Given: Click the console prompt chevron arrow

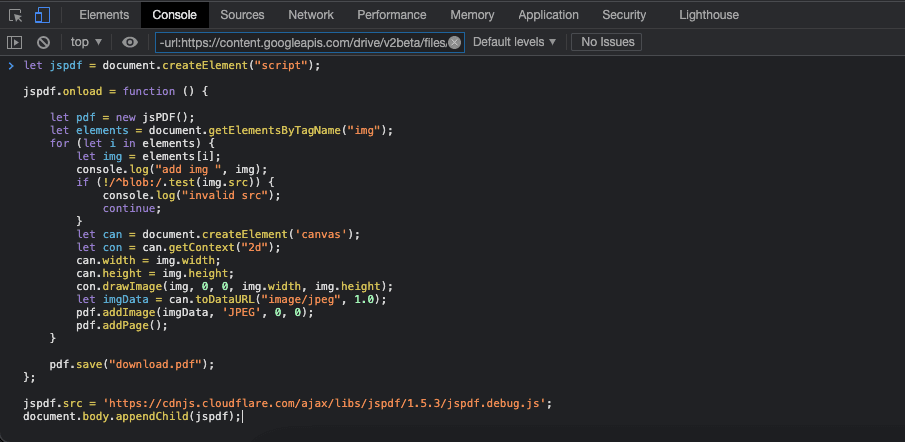Looking at the screenshot, I should coord(11,65).
